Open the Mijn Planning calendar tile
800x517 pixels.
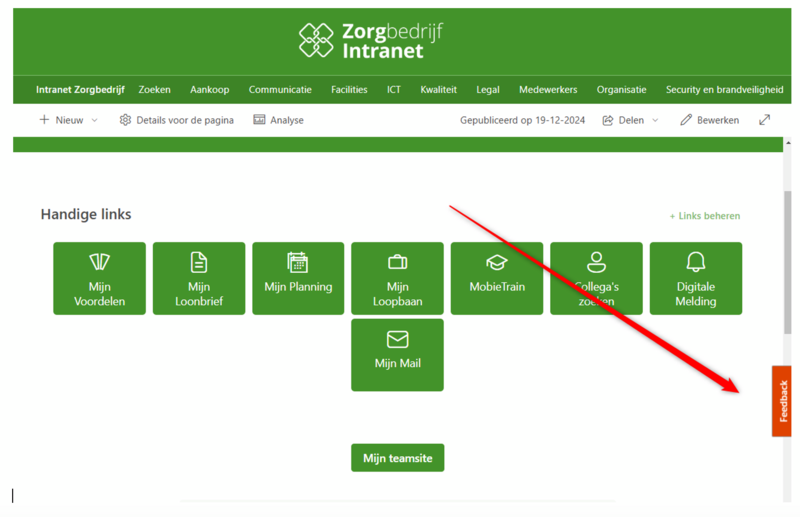[297, 278]
